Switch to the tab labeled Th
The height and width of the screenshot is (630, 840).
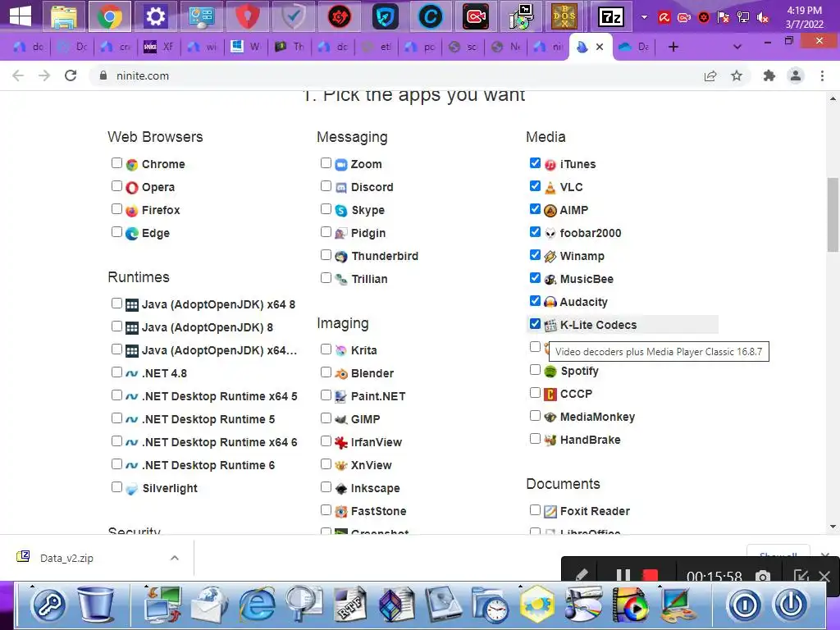click(290, 47)
